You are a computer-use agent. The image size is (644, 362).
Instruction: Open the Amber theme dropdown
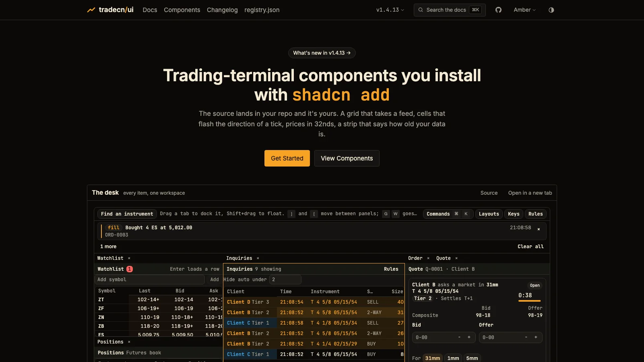point(524,10)
